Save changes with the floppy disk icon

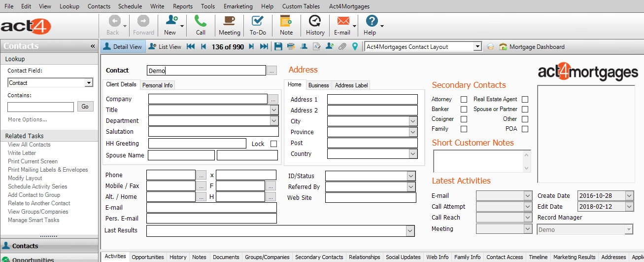coord(278,47)
